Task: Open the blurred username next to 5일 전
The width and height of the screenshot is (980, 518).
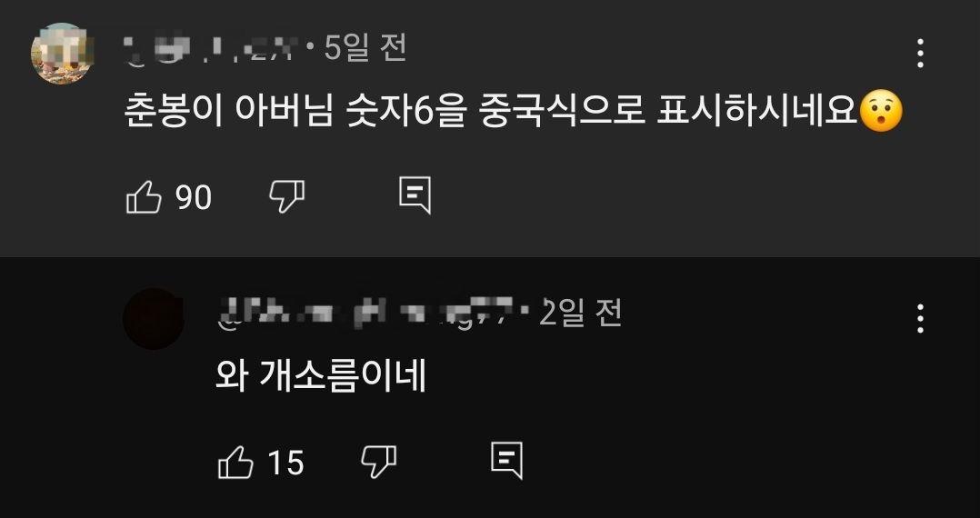Action: point(213,50)
